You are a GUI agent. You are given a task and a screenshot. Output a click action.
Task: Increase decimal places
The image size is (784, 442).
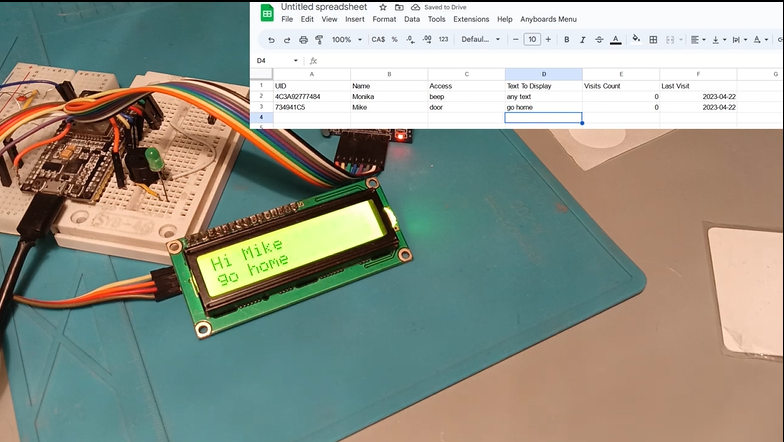(427, 40)
